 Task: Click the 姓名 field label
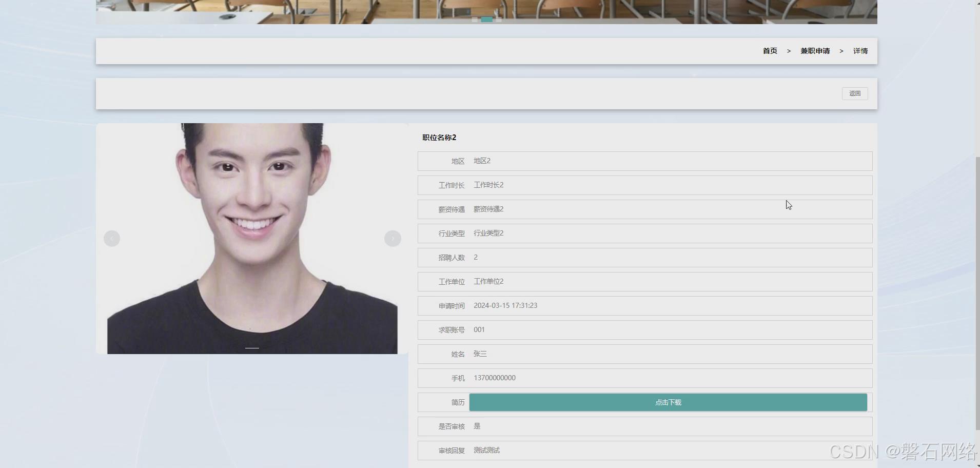[458, 355]
